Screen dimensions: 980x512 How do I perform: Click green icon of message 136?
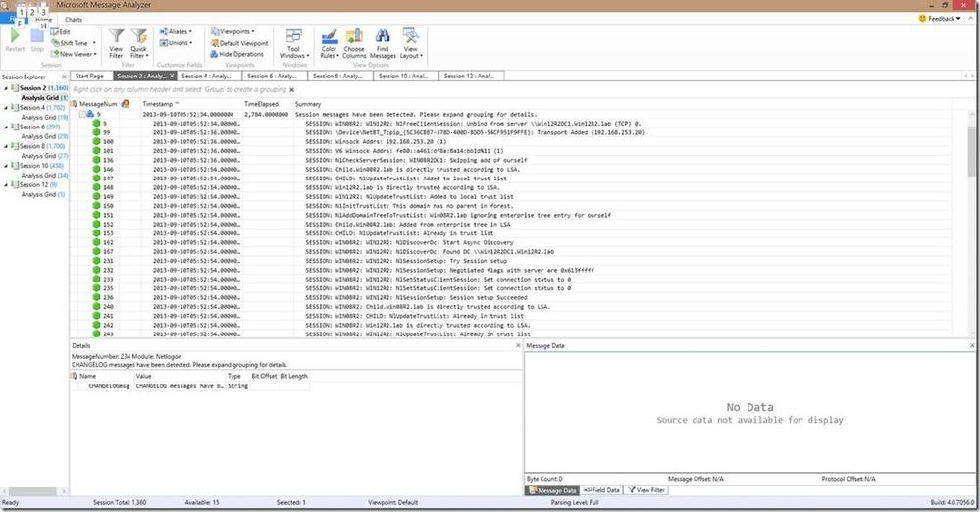(x=96, y=160)
